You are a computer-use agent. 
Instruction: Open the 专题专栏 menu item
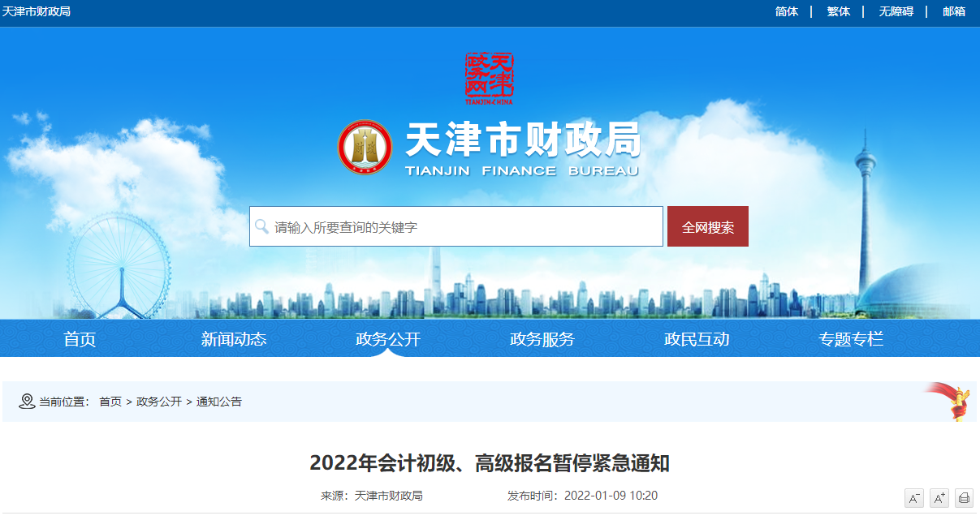[849, 338]
